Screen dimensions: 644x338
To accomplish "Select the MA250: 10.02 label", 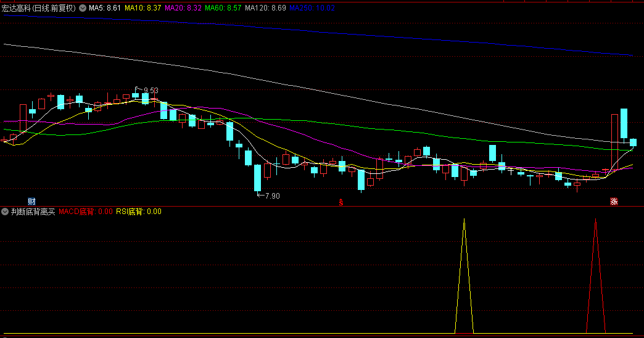I will [x=312, y=8].
